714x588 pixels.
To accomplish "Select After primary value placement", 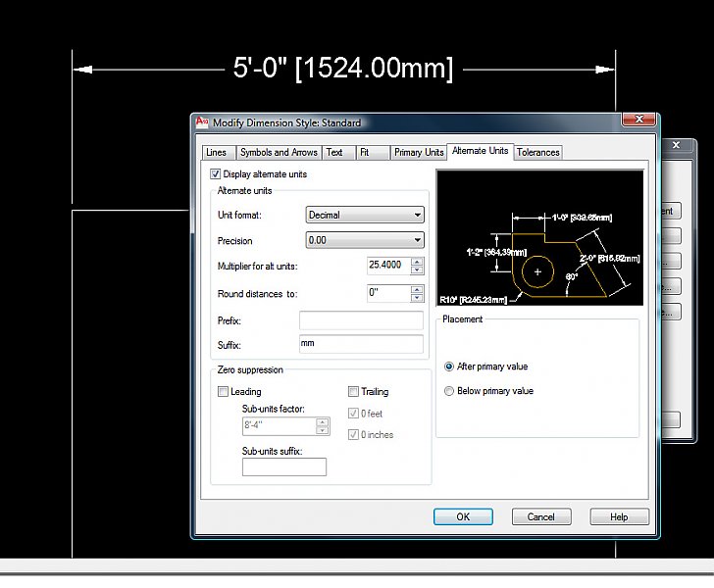I will pos(449,367).
